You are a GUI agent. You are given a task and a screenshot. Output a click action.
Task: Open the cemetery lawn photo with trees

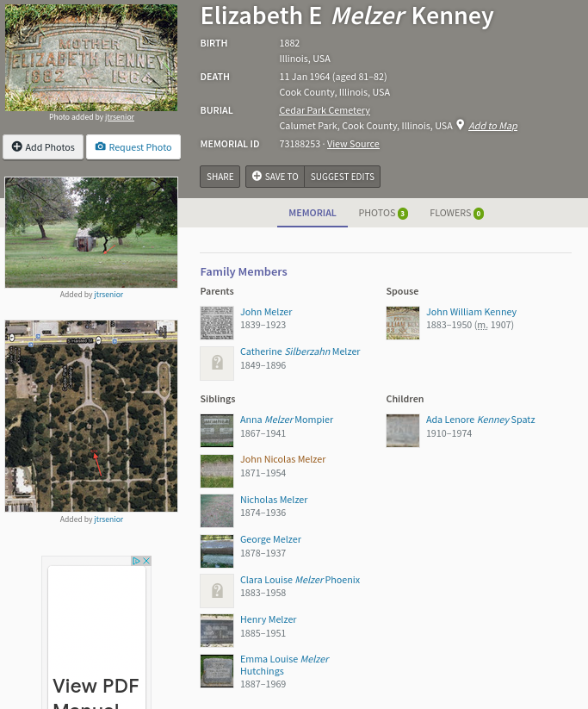91,233
